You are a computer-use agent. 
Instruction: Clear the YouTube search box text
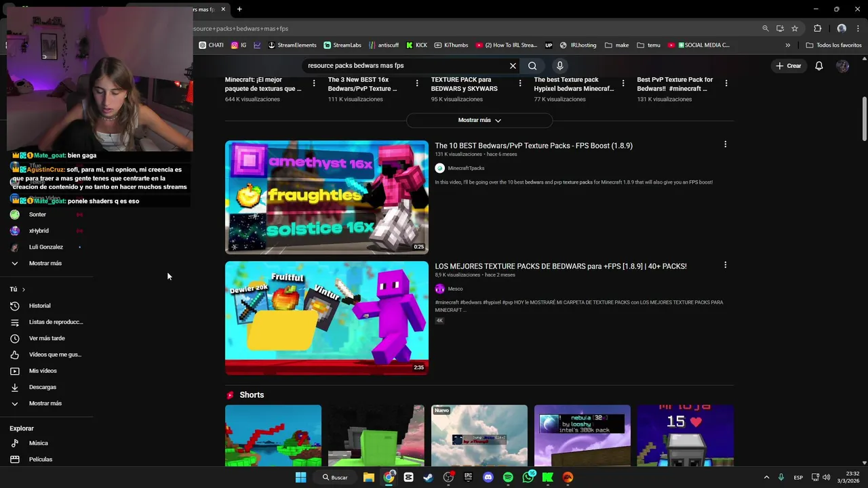513,66
